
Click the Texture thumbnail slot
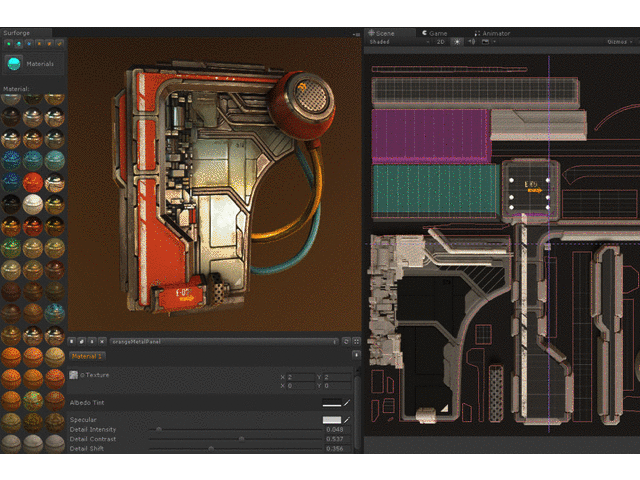73,375
